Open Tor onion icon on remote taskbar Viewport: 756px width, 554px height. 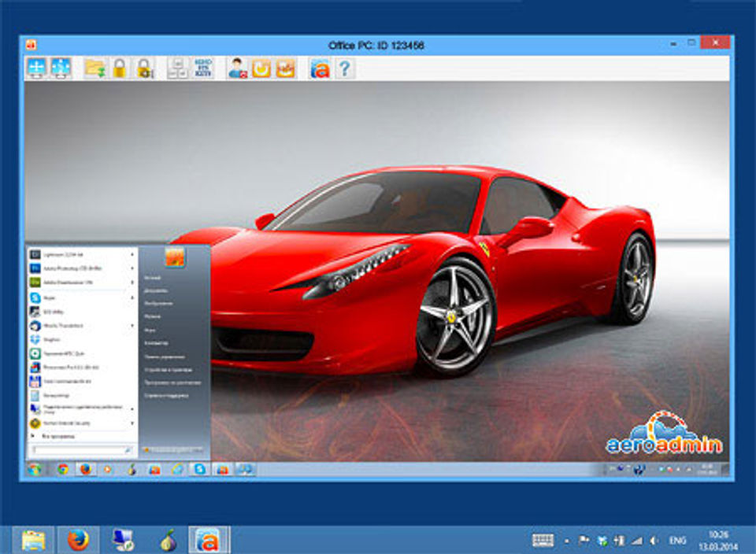pos(132,469)
